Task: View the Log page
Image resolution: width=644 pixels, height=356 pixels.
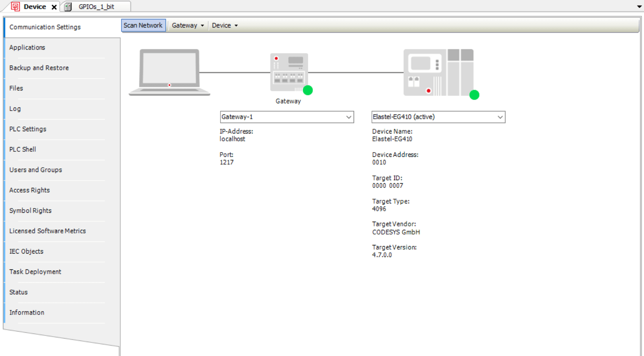Action: [x=15, y=109]
